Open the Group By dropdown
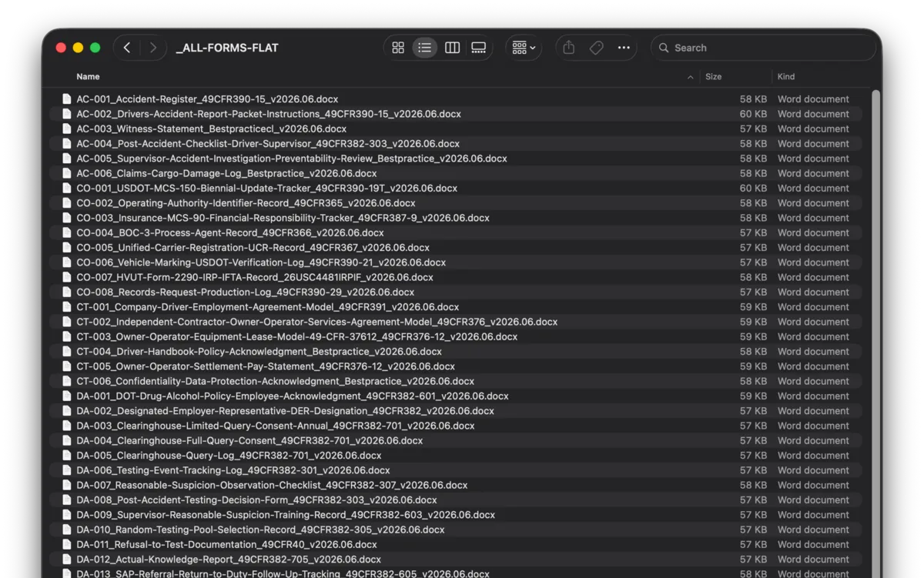 point(524,48)
